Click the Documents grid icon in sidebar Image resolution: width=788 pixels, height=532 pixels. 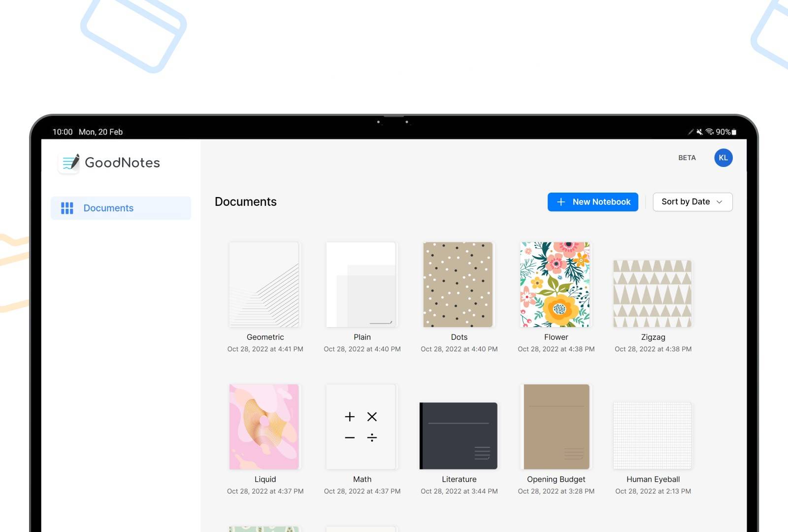pos(67,208)
